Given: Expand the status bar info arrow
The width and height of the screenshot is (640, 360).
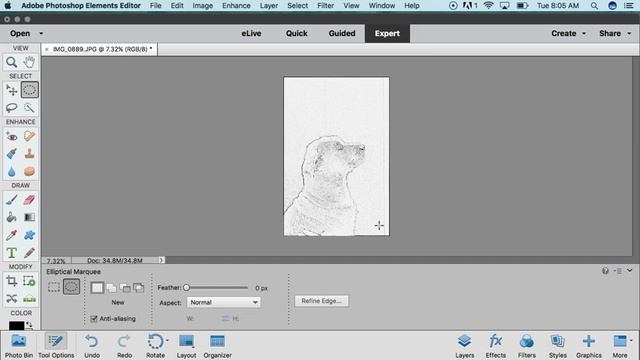Looking at the screenshot, I should pos(161,260).
